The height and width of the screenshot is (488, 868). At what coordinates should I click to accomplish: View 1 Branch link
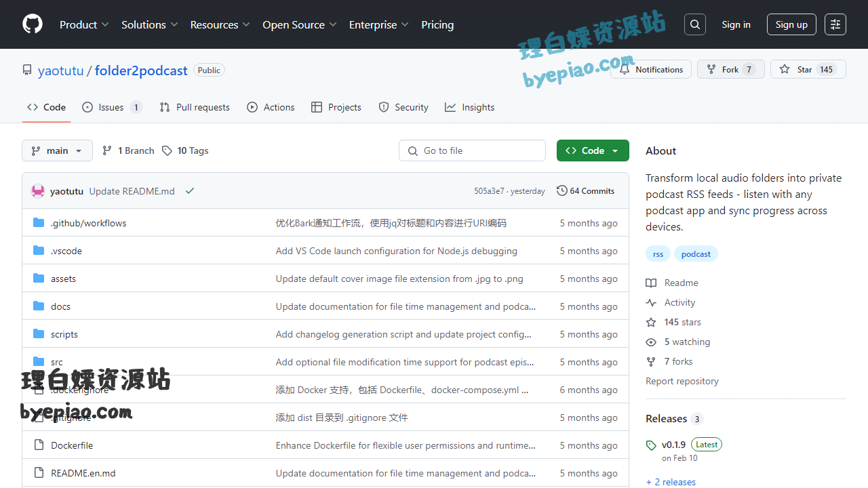click(x=128, y=150)
